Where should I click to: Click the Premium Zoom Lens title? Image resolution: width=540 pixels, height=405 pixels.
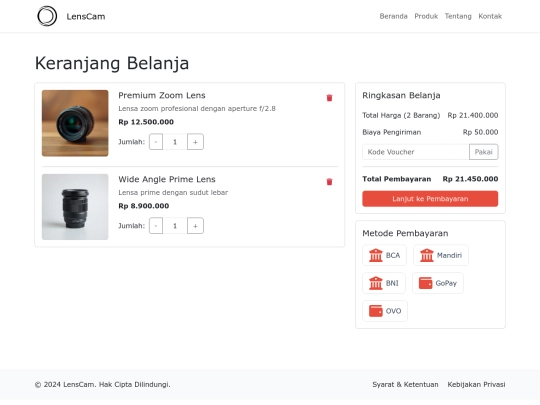pos(162,95)
